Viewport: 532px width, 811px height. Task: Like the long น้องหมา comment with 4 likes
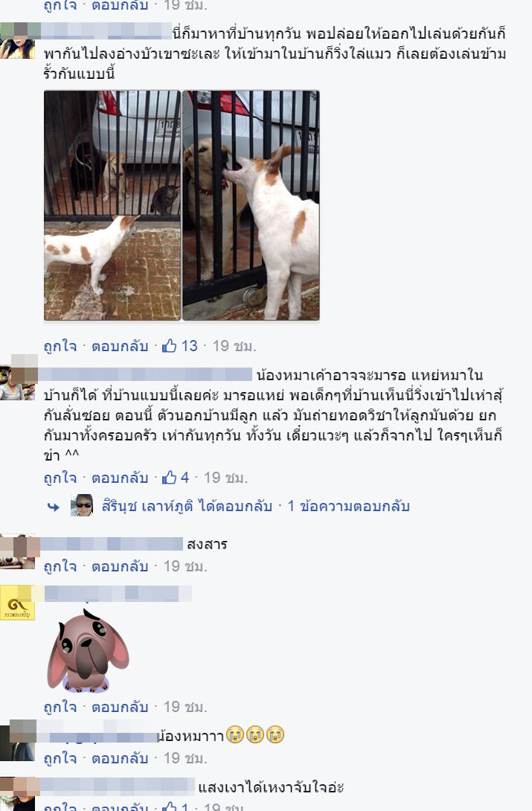click(x=60, y=478)
